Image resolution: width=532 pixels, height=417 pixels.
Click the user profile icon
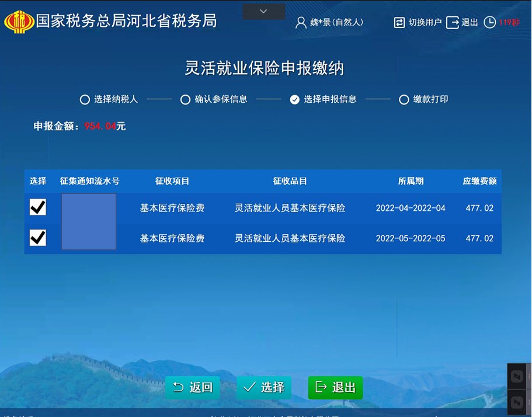coord(301,23)
